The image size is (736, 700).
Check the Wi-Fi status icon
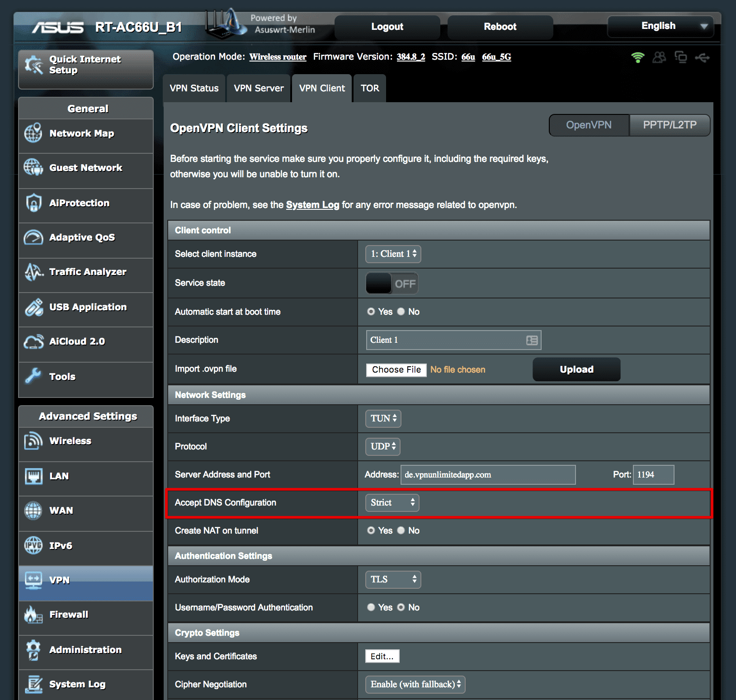pyautogui.click(x=638, y=57)
